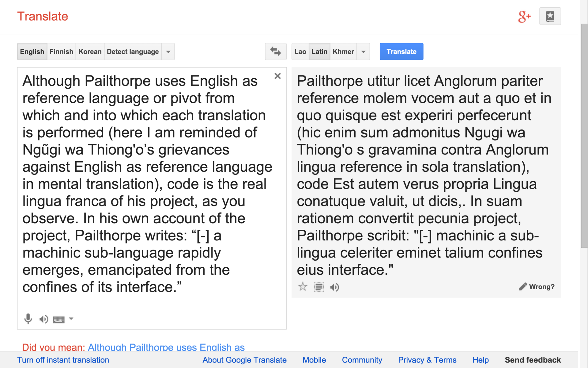Clear source text with X button
Viewport: 588px width, 368px height.
pos(277,76)
